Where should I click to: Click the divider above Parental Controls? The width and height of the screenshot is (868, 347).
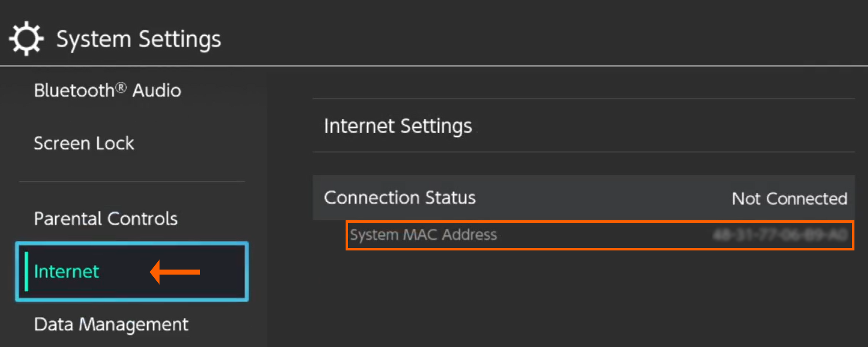[131, 182]
